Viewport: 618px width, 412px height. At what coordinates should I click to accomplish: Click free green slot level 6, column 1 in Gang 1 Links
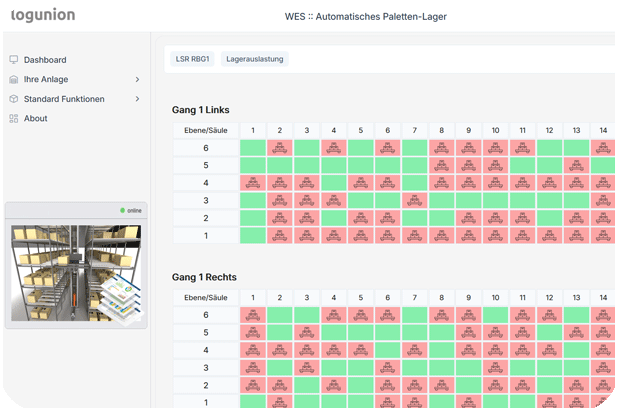(x=253, y=148)
